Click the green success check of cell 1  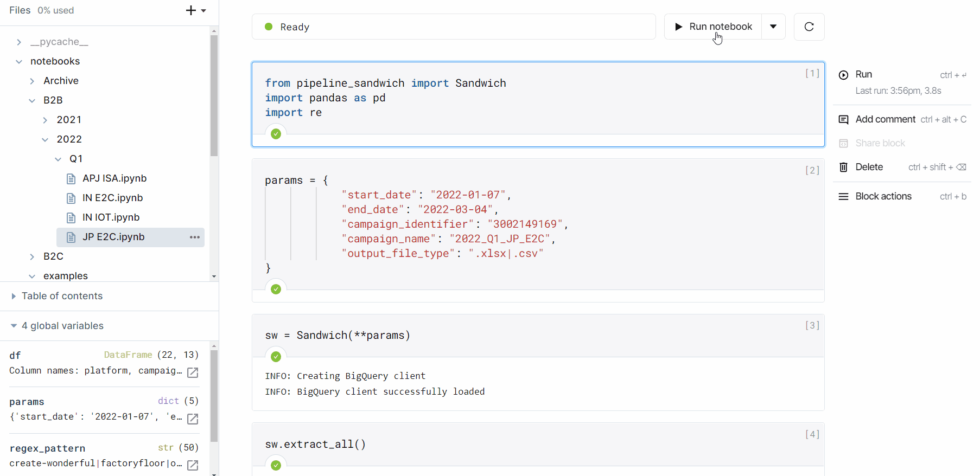pos(276,134)
